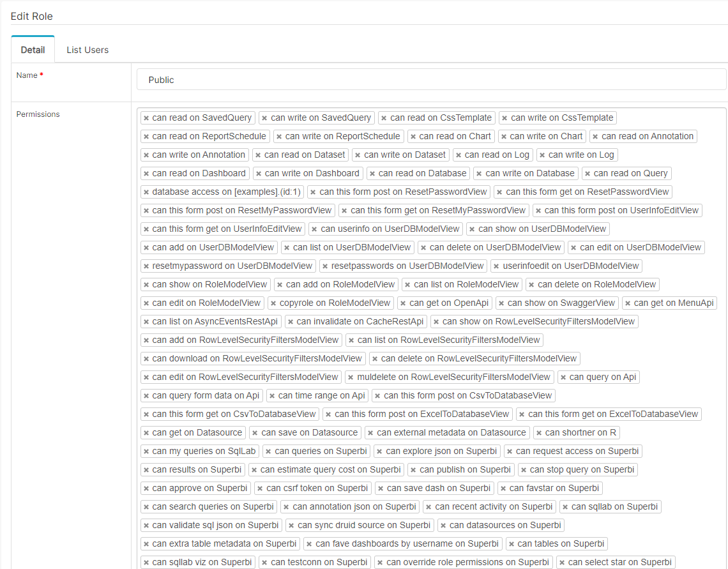Remove 'can read on CssTemplate' tag
The width and height of the screenshot is (728, 569).
(x=384, y=118)
